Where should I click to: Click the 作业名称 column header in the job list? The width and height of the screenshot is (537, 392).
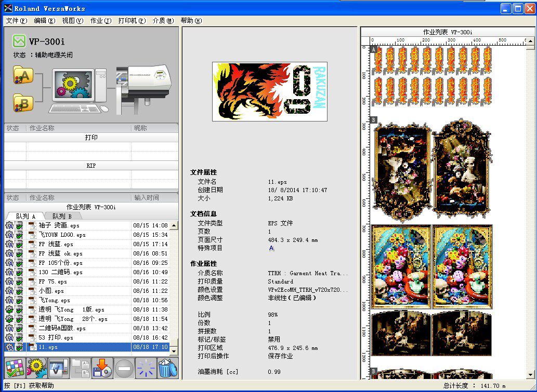point(79,198)
